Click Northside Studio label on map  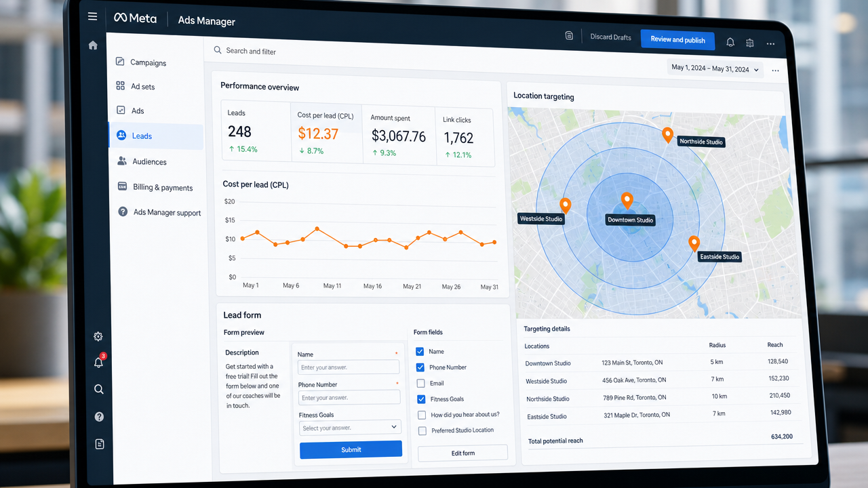pyautogui.click(x=701, y=142)
